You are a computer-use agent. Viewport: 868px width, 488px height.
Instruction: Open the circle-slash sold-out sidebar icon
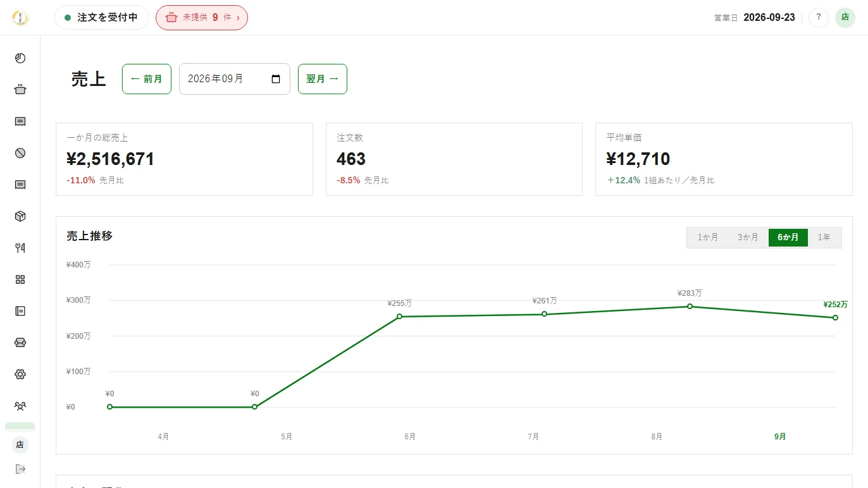[x=20, y=153]
